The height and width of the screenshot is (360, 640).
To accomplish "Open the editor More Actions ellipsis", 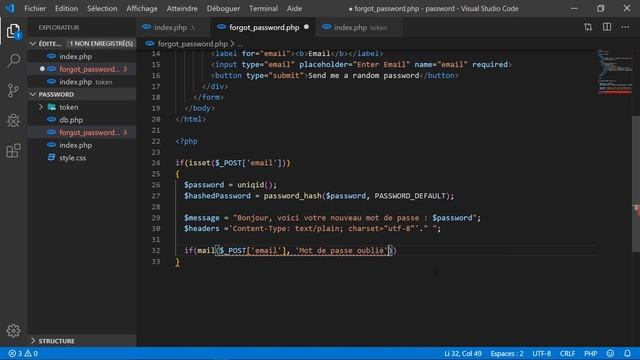I will pyautogui.click(x=625, y=27).
